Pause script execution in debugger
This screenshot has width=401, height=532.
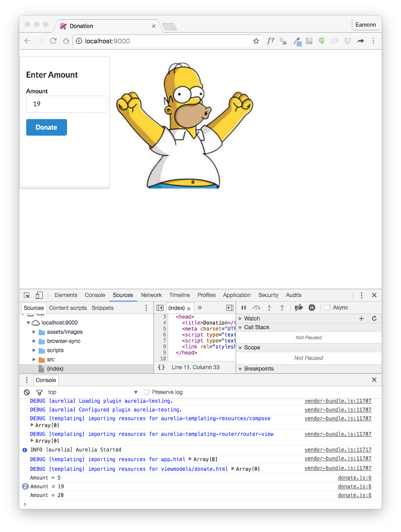[x=244, y=308]
